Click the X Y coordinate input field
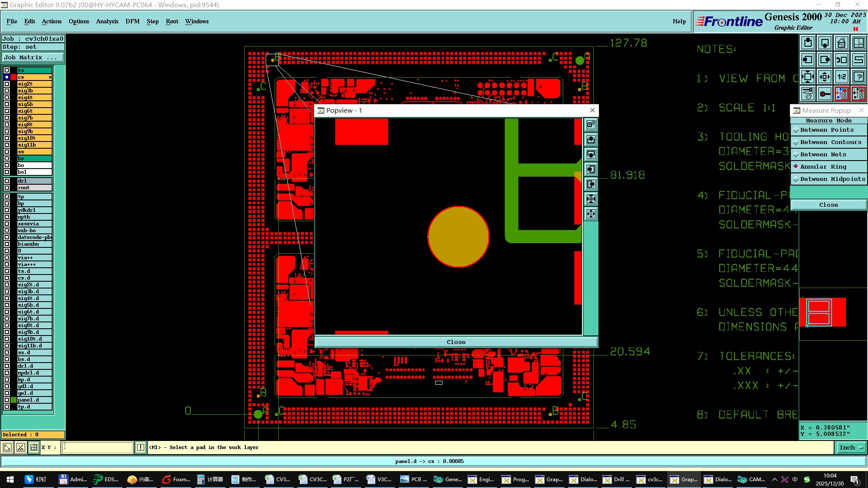Image resolution: width=868 pixels, height=488 pixels. pos(97,447)
